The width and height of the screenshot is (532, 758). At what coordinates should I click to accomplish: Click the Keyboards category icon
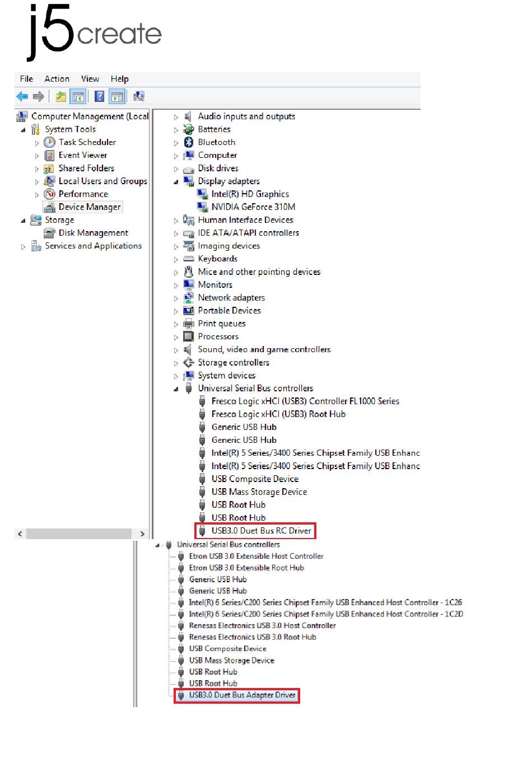pyautogui.click(x=189, y=259)
